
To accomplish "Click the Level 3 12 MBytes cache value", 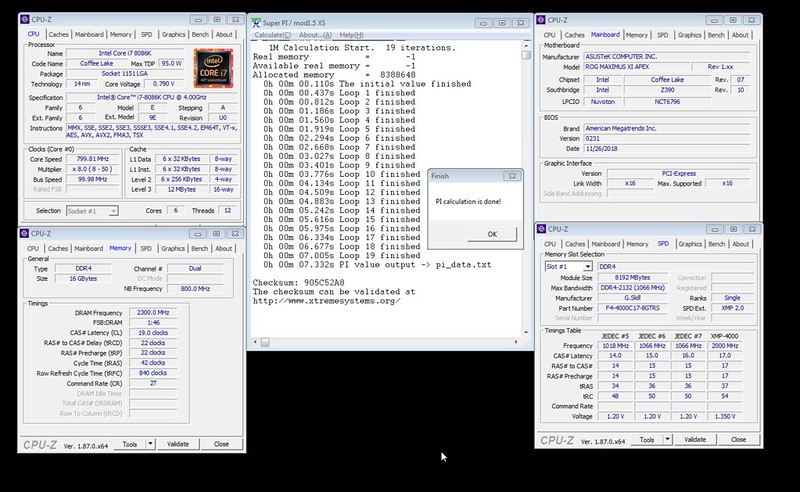I will [182, 189].
